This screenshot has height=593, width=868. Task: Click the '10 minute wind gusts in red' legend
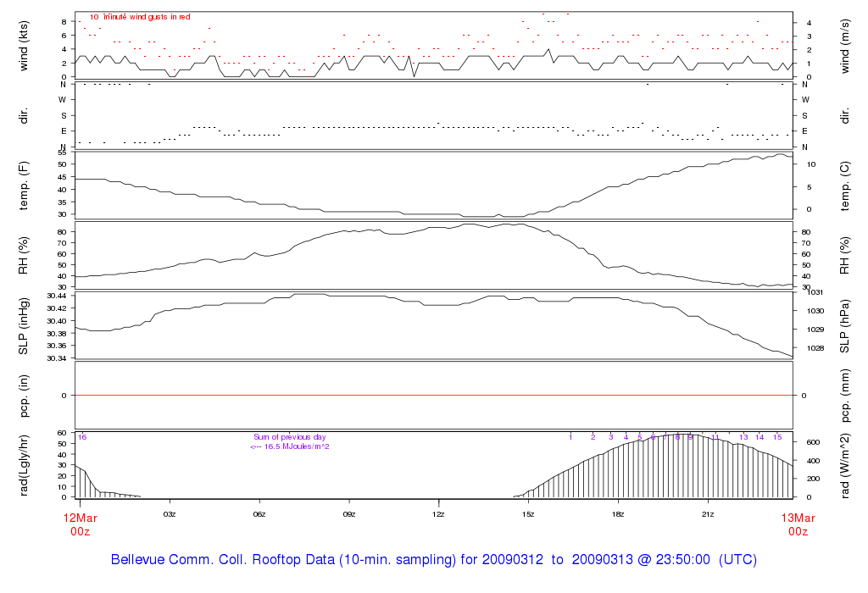140,17
